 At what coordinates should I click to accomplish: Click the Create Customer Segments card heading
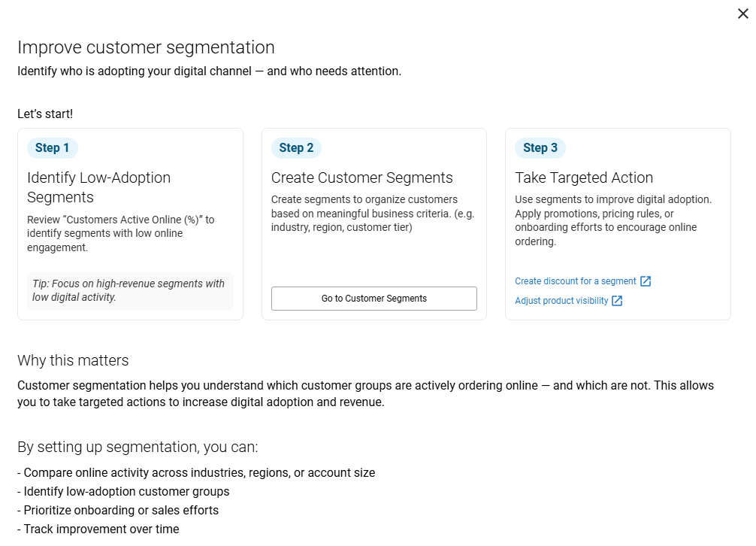pos(361,178)
